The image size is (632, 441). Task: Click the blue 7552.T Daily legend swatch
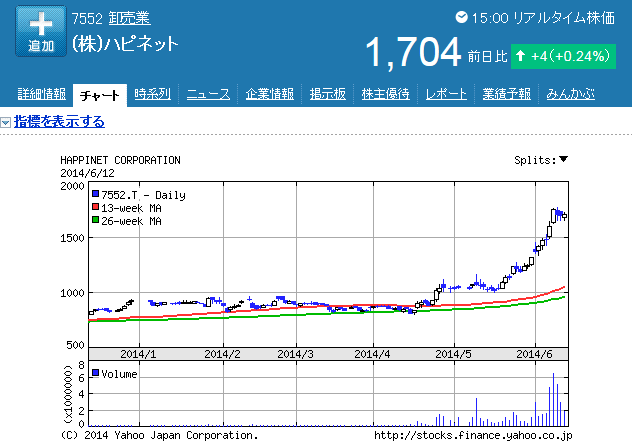pyautogui.click(x=96, y=194)
